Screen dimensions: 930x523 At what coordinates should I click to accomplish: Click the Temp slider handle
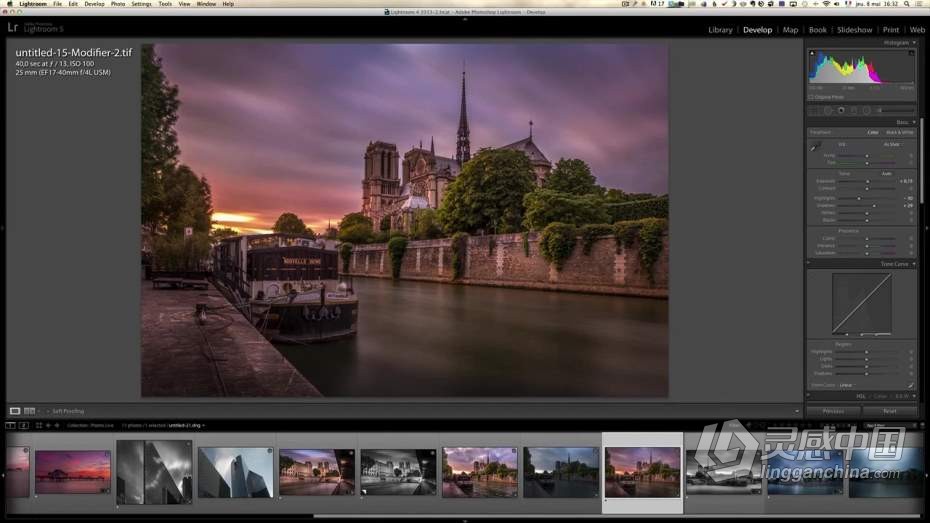(x=867, y=156)
